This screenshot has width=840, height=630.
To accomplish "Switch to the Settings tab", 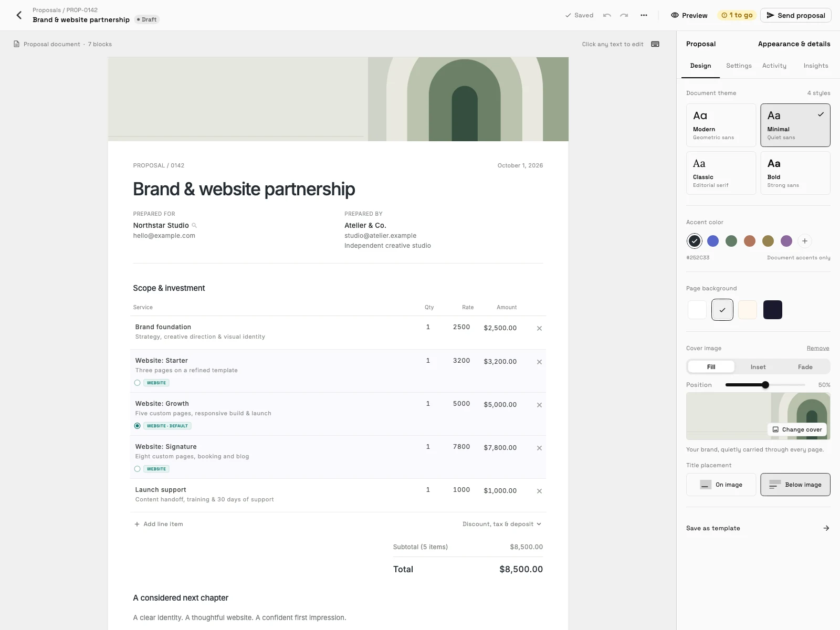I will tap(739, 66).
